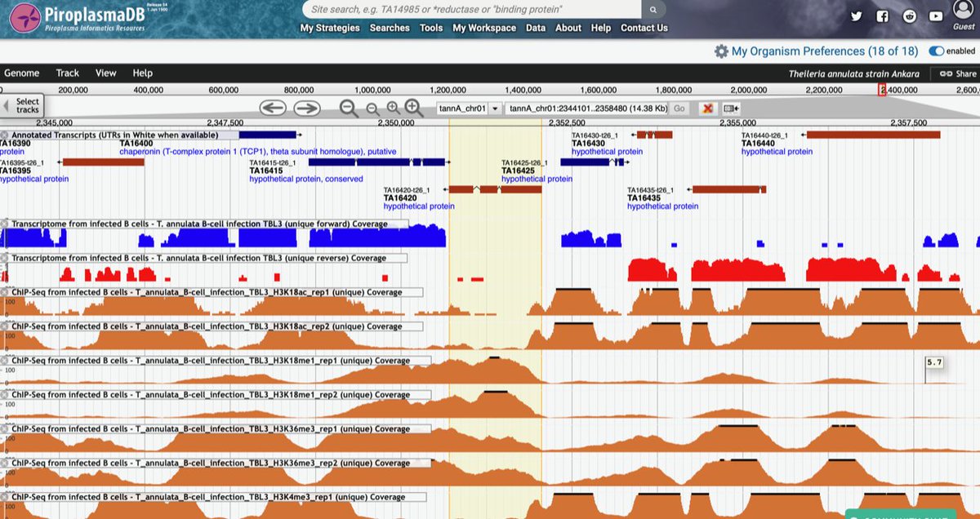Open My Organism Preferences gear icon
Image resolution: width=980 pixels, height=519 pixels.
tap(722, 51)
